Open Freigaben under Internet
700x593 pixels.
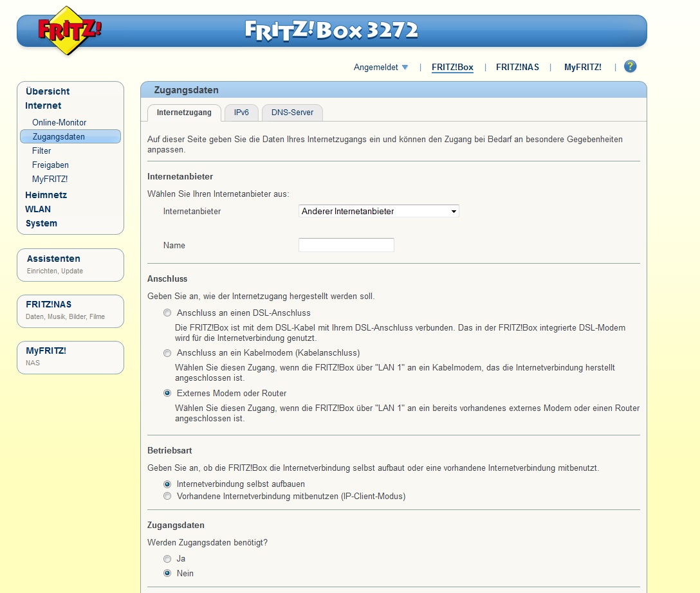click(50, 165)
